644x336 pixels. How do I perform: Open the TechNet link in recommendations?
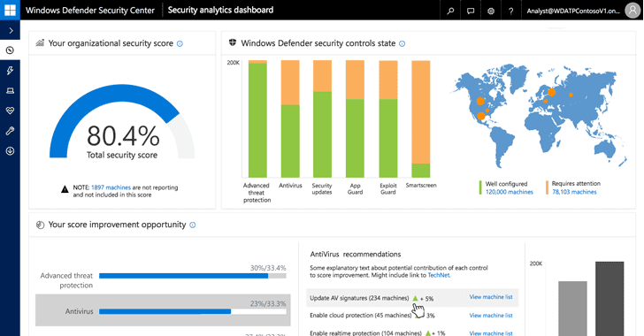pyautogui.click(x=439, y=275)
